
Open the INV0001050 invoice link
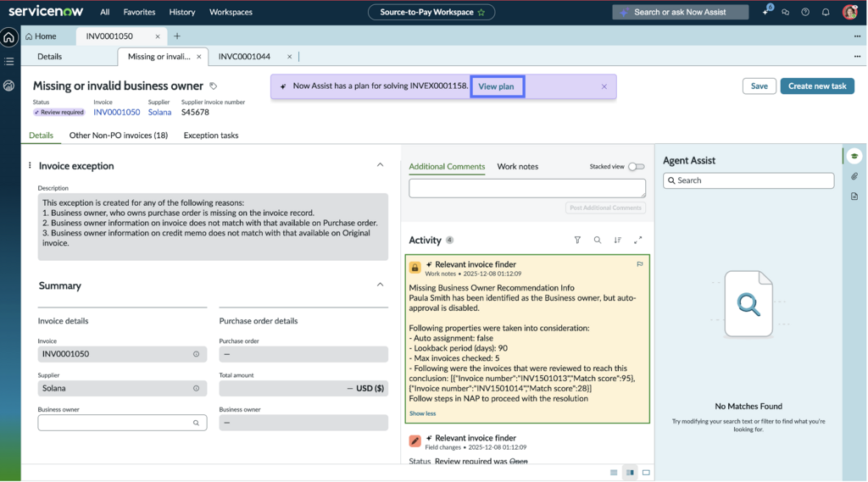tap(117, 112)
